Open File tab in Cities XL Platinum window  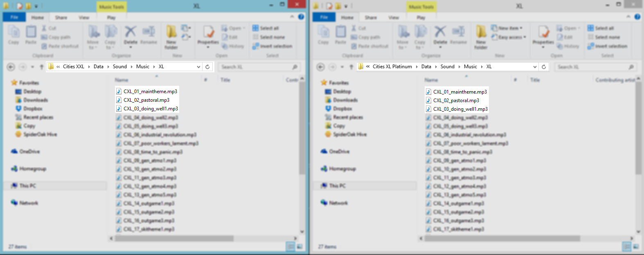click(324, 17)
